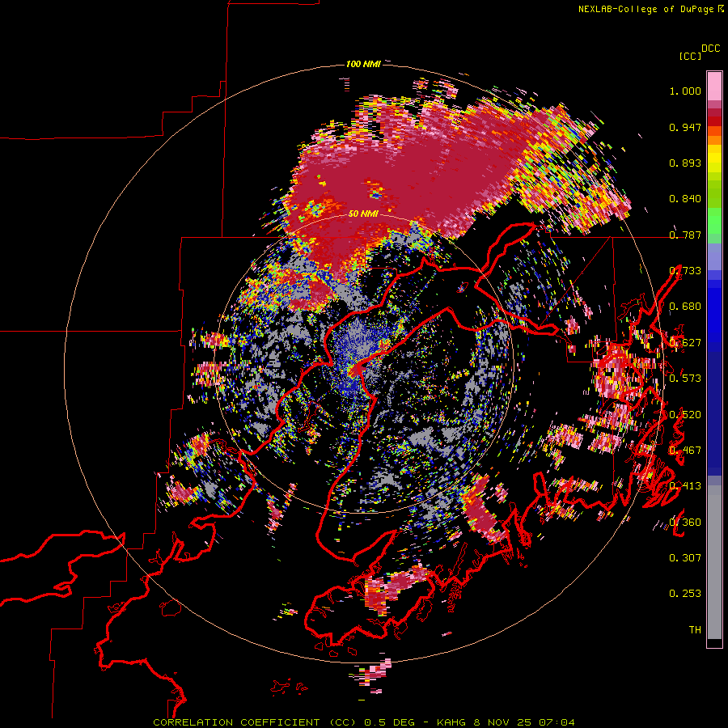Click the DCC legend header
The image size is (728, 728).
click(x=711, y=49)
